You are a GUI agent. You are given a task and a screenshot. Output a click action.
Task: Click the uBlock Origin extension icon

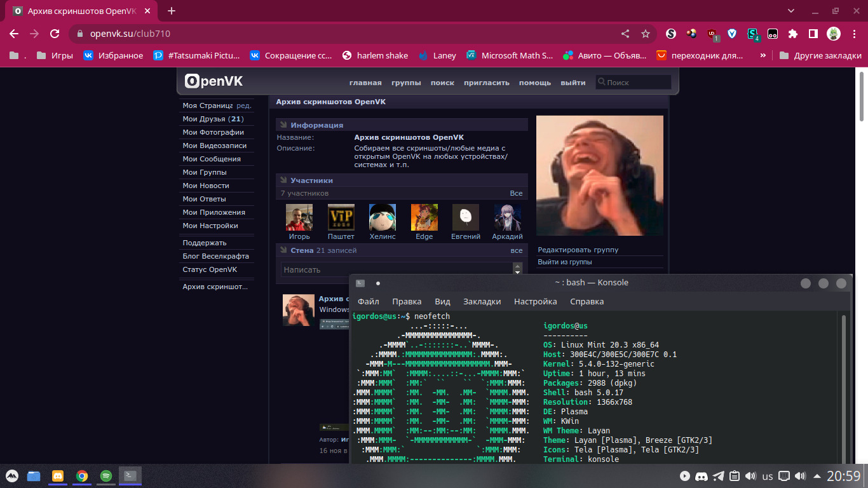coord(712,34)
